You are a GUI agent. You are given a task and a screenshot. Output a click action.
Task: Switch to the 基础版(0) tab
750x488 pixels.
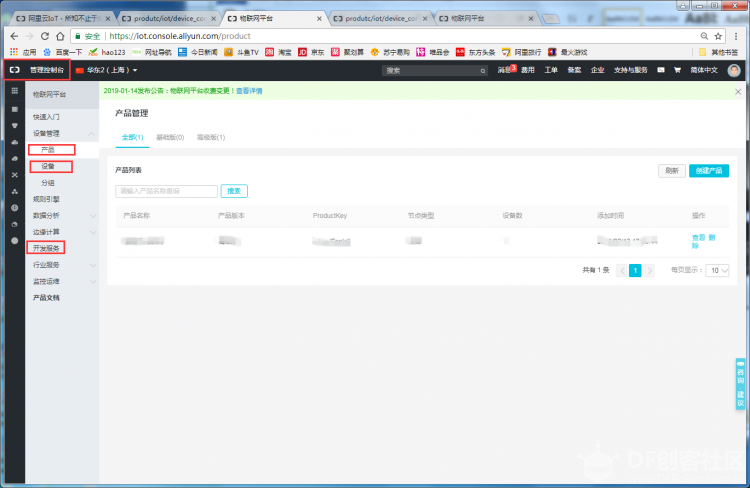(170, 137)
